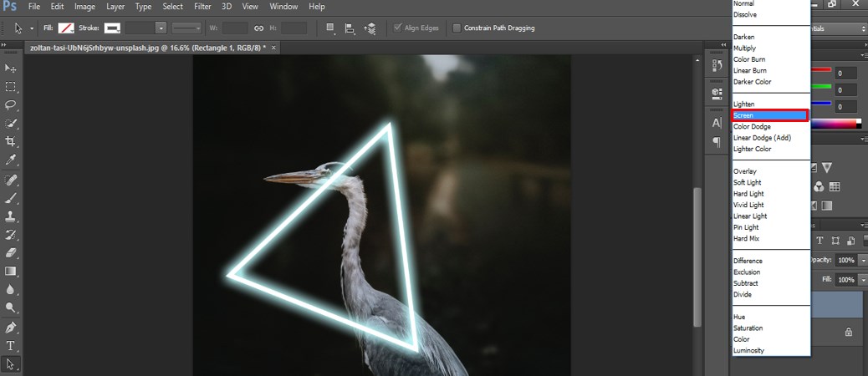This screenshot has height=376, width=868.
Task: Click the Stroke color swatch
Action: coord(112,28)
